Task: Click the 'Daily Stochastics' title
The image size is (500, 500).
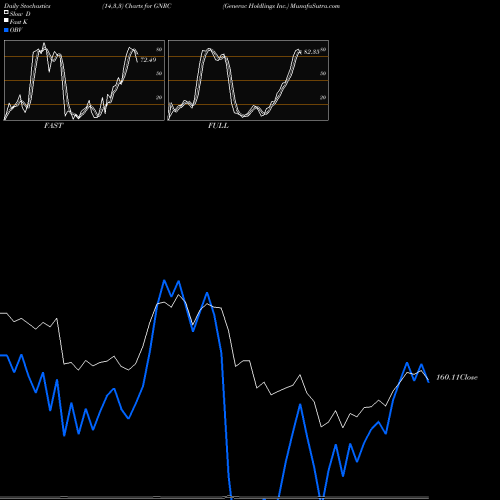Action: coord(27,6)
